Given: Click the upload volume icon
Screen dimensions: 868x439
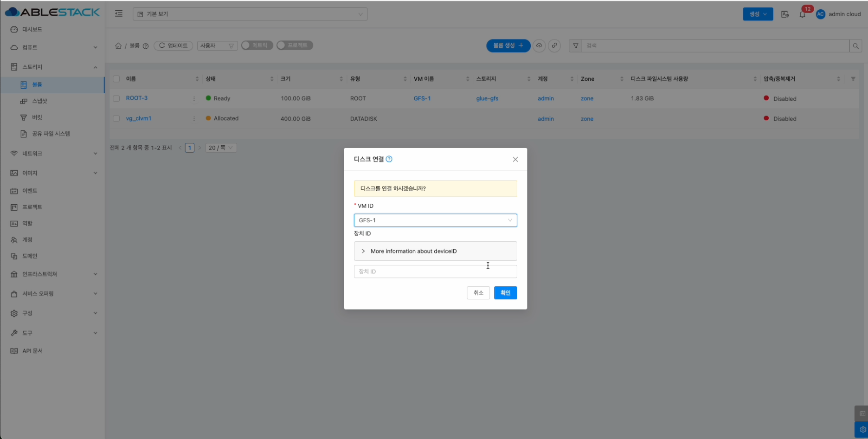Looking at the screenshot, I should point(539,45).
